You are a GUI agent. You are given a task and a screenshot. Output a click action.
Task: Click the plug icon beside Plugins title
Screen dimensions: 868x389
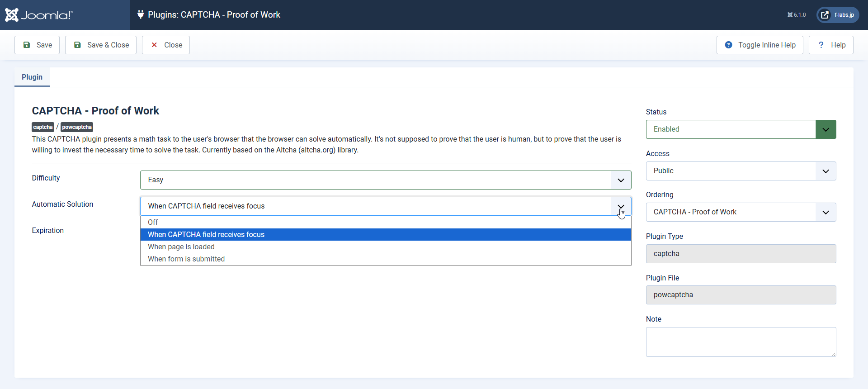point(141,14)
